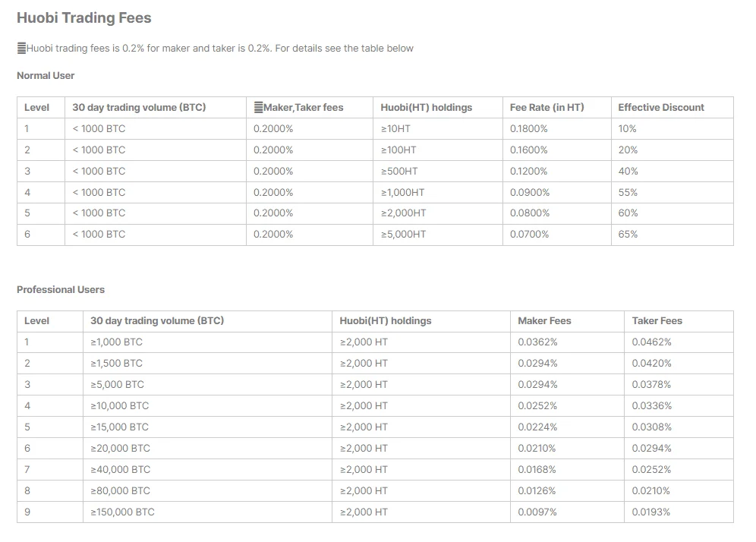Image resolution: width=756 pixels, height=542 pixels.
Task: Click the Taker Fees column header
Action: [x=657, y=321]
